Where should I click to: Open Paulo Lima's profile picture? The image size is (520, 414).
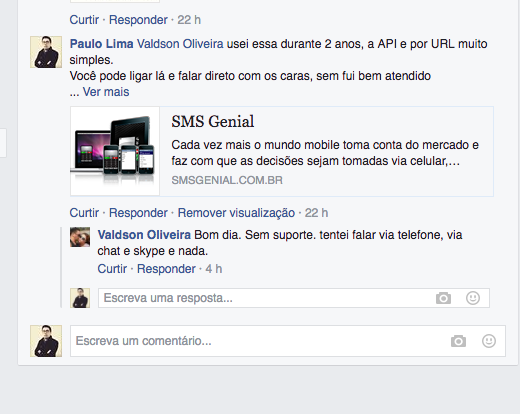[x=46, y=52]
